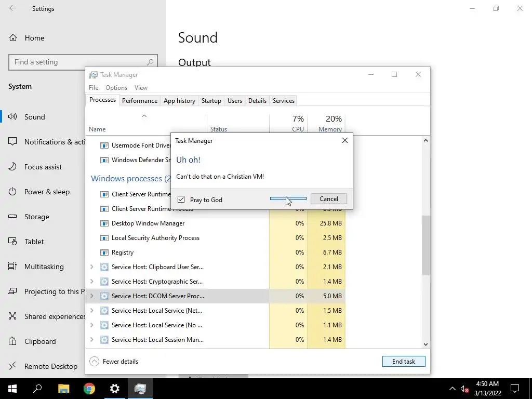Click the Projecting to this PC icon
Image resolution: width=532 pixels, height=399 pixels.
(12, 291)
